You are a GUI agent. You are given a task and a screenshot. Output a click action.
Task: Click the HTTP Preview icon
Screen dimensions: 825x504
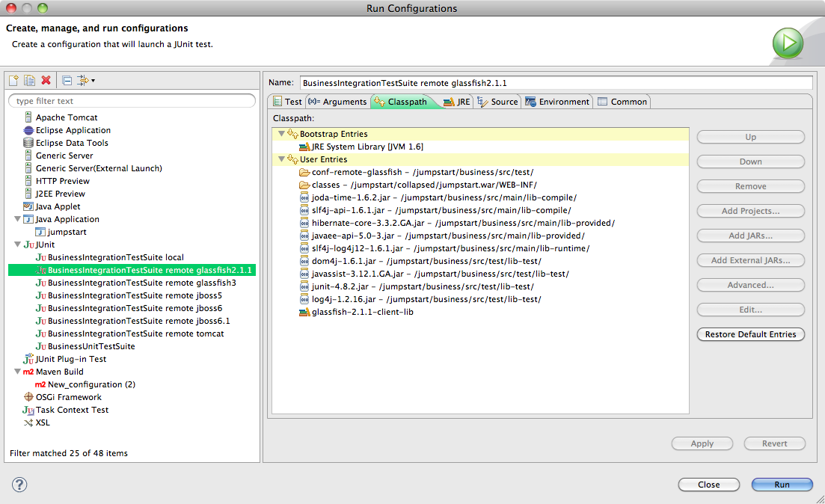28,180
